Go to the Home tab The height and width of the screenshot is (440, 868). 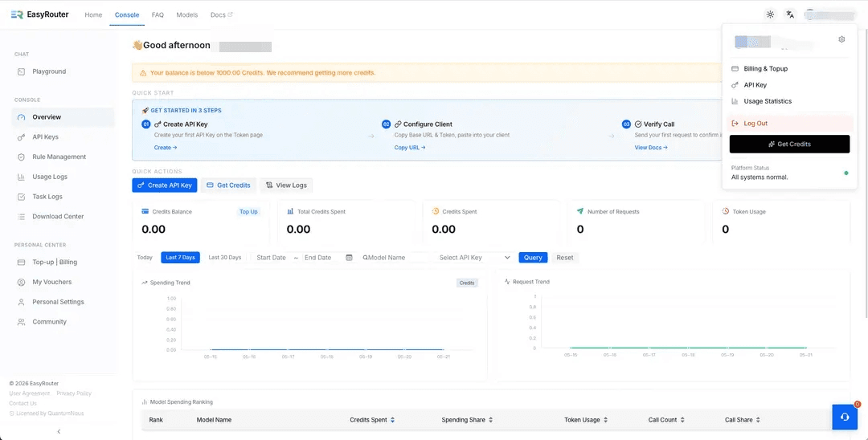[x=93, y=15]
